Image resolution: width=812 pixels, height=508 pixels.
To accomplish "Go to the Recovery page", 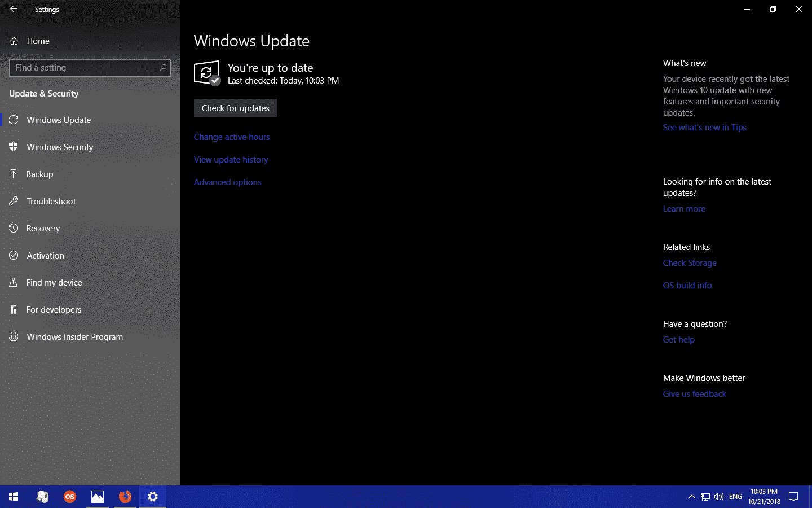I will coord(90,228).
